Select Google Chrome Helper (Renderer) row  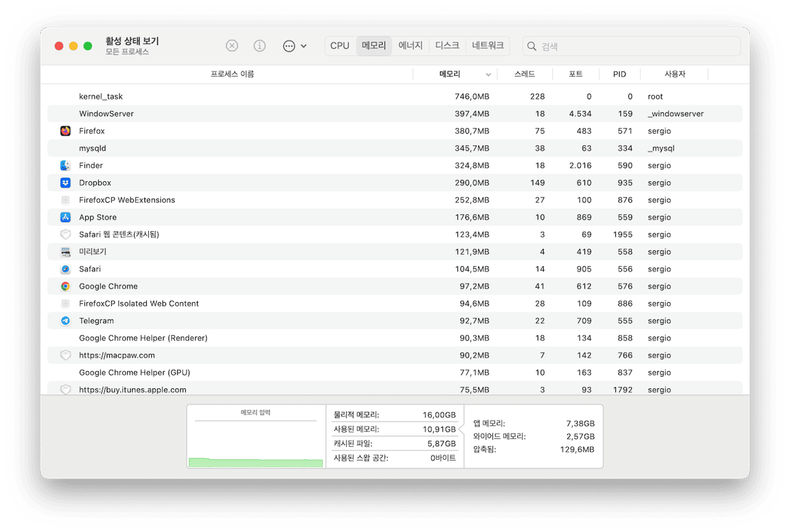click(x=395, y=338)
